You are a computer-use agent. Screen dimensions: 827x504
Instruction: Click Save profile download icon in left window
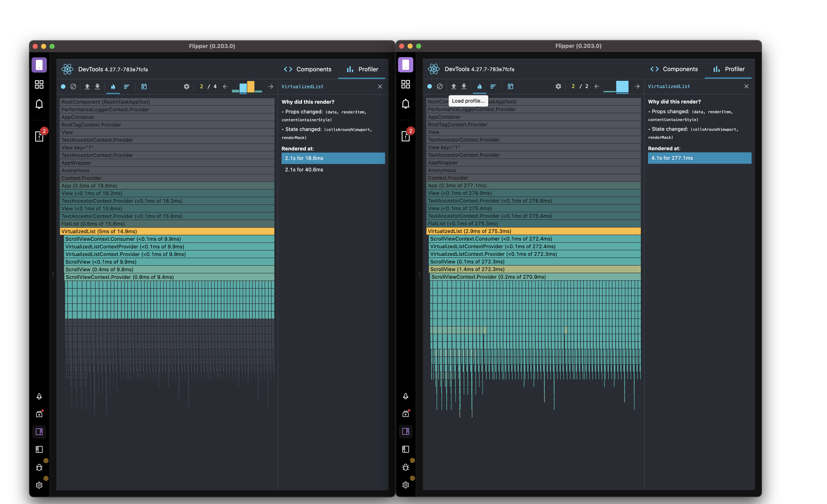[x=97, y=87]
